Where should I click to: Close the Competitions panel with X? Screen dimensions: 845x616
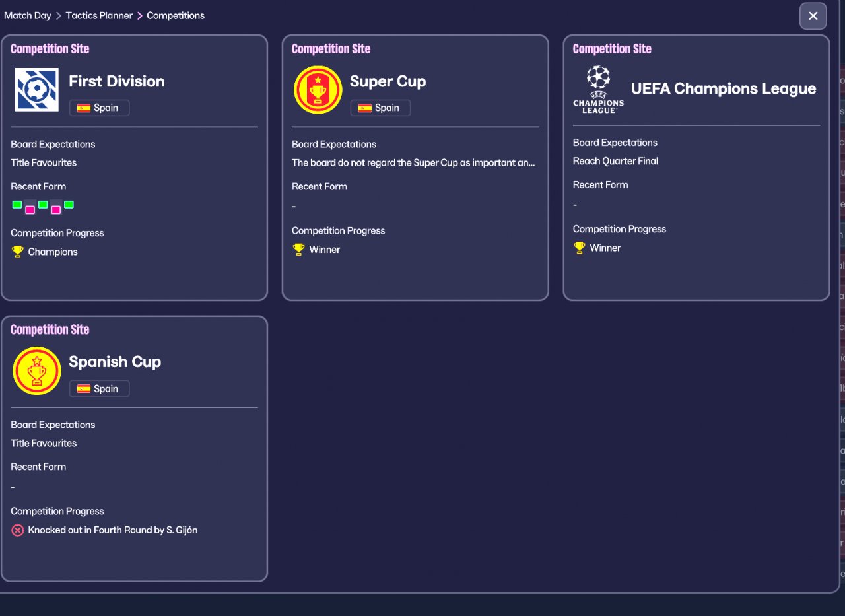pyautogui.click(x=813, y=16)
